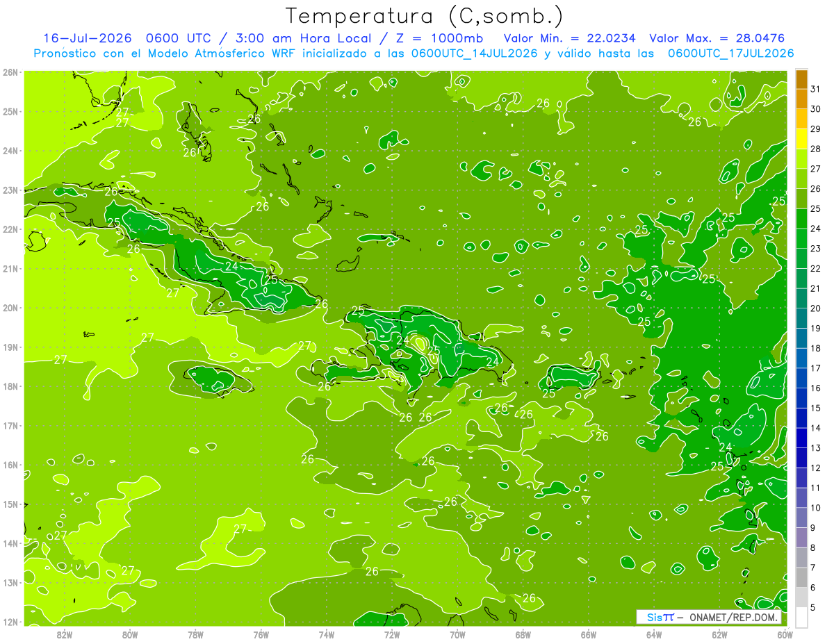
Task: Click the colorbar label 28
Action: pyautogui.click(x=815, y=149)
